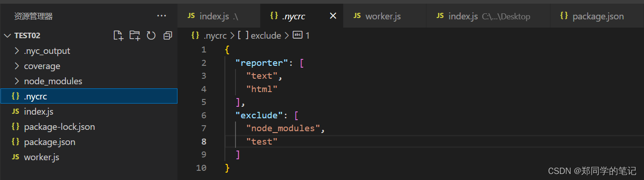Click the braces icon beside package-lock.json

[15, 127]
